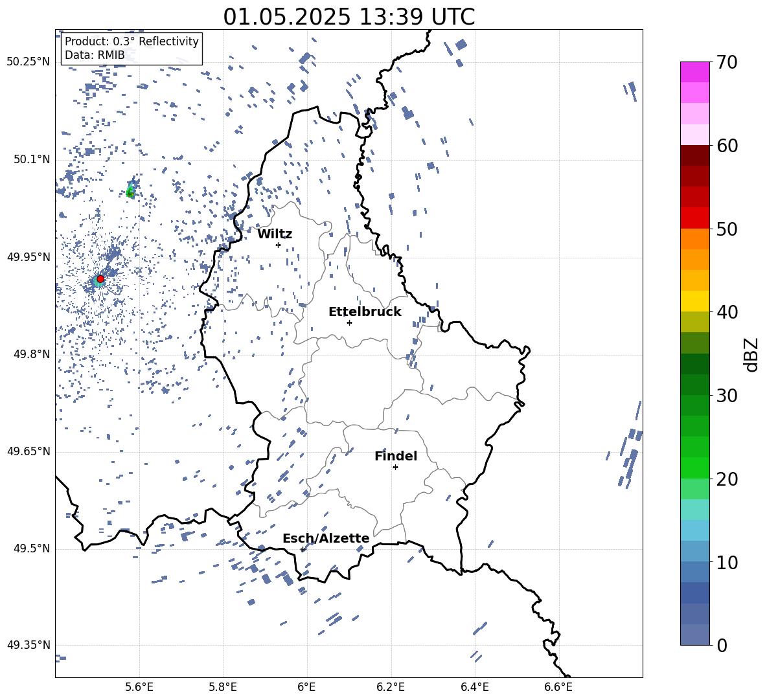Click the 70 tick on colorbar
This screenshot has width=767, height=700.
(x=726, y=62)
